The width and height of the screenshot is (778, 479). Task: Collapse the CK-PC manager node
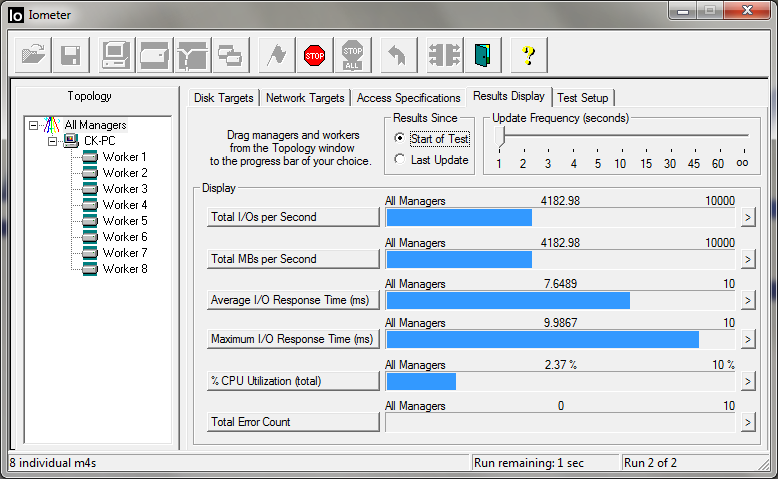pos(50,141)
